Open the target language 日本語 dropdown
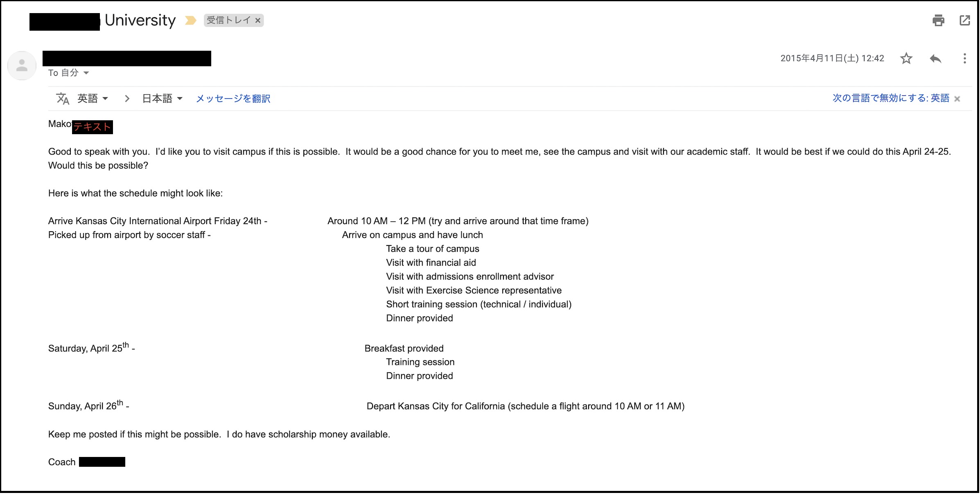980x495 pixels. [x=162, y=99]
